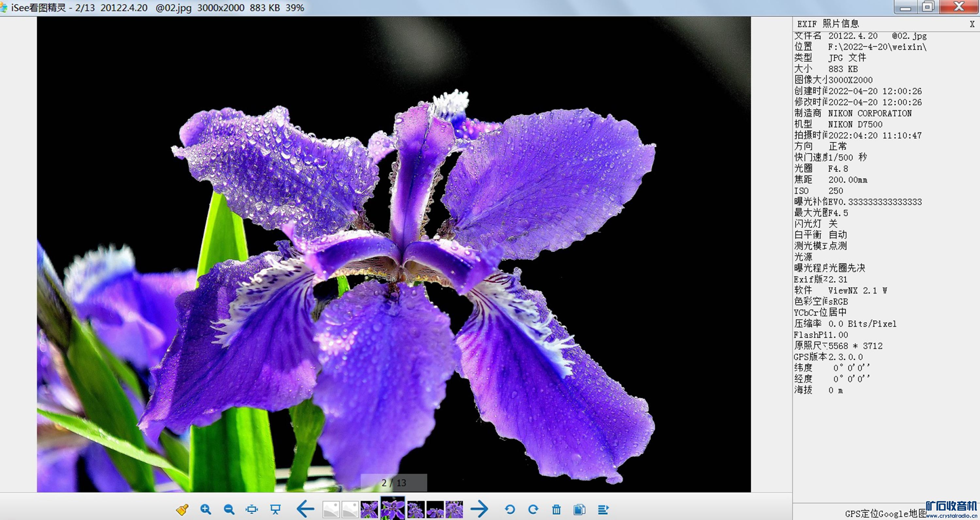Click original size 5568 * 3712 value
Image resolution: width=980 pixels, height=520 pixels.
pos(856,346)
